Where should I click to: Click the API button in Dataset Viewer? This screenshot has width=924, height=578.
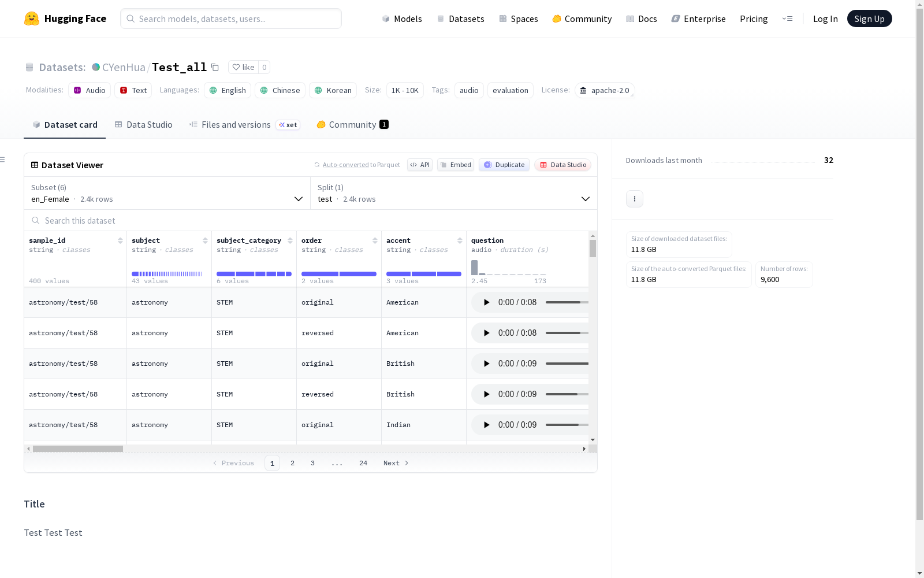(x=420, y=165)
